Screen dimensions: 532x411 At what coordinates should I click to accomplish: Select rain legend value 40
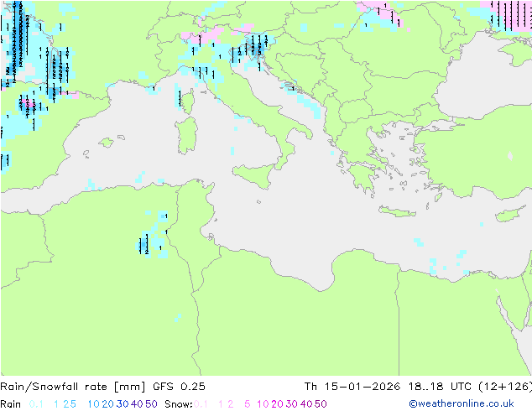(x=137, y=404)
